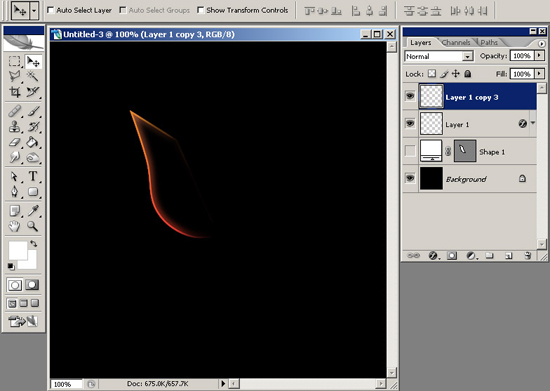
Task: Hide Layer 1 using its eye icon
Action: pos(410,123)
